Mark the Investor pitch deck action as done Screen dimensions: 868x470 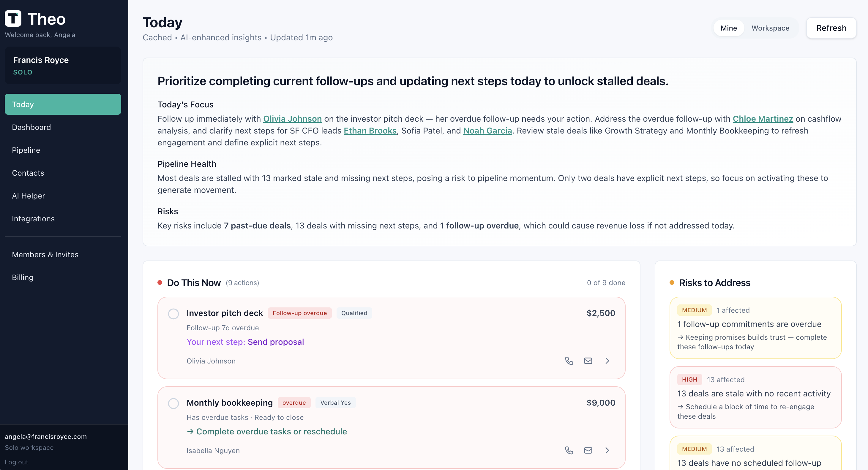tap(173, 313)
